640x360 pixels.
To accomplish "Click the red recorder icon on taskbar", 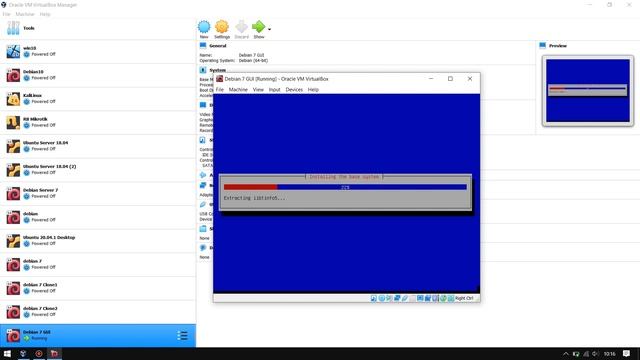I will click(39, 353).
